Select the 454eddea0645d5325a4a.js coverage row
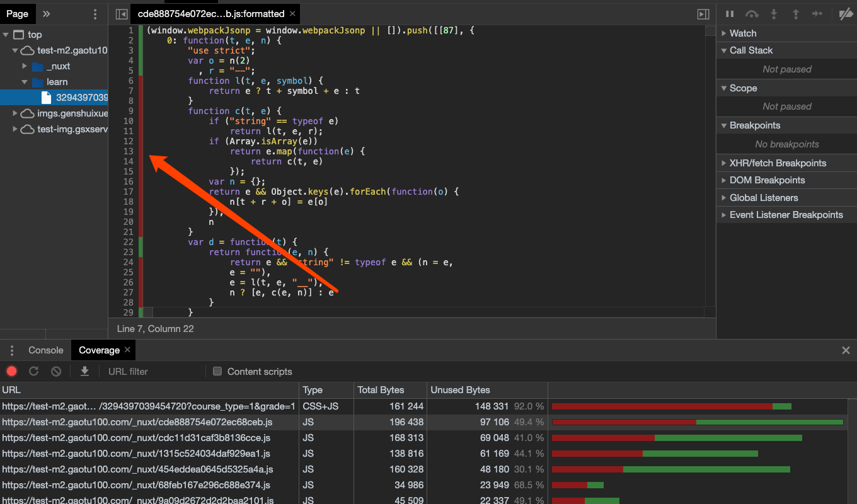The width and height of the screenshot is (857, 504). pyautogui.click(x=424, y=469)
